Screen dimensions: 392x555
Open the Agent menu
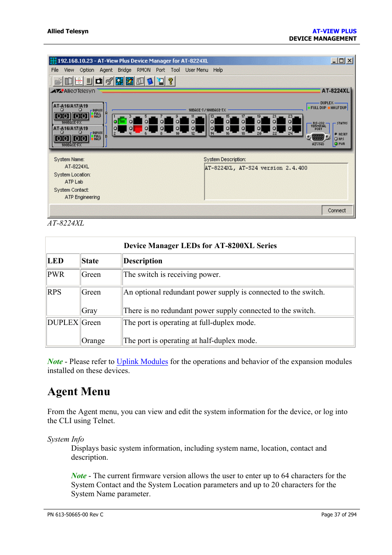[106, 70]
